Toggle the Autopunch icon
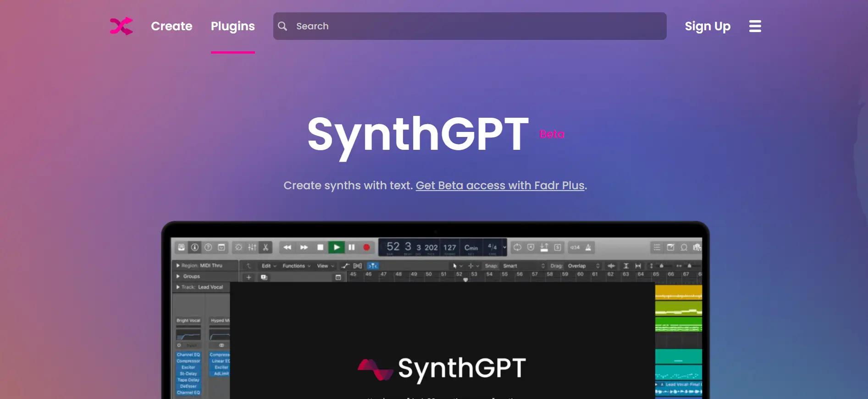Viewport: 868px width, 399px height. (x=544, y=247)
